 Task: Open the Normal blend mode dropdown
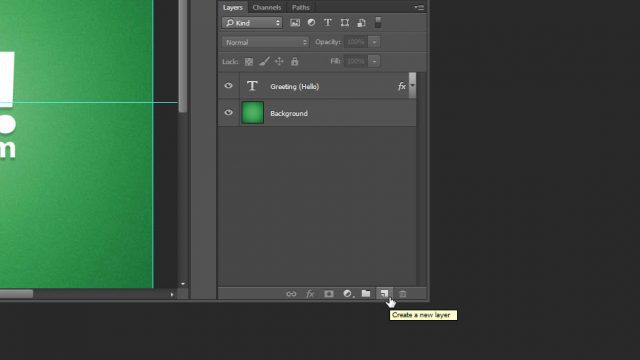pos(266,42)
